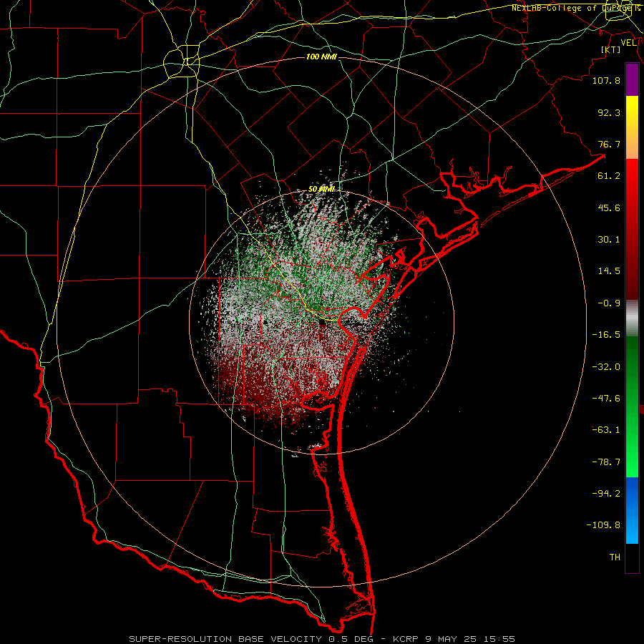Click the 45.6 legend value
The height and width of the screenshot is (644, 644).
[609, 208]
